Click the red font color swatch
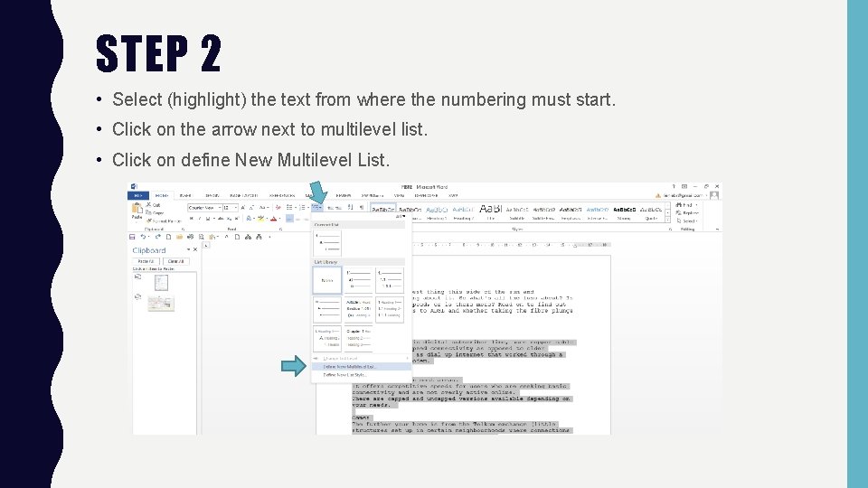The width and height of the screenshot is (868, 488). [x=273, y=218]
